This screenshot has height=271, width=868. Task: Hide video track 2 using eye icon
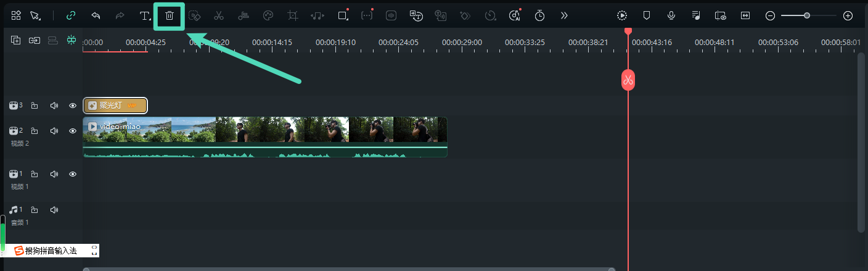coord(73,131)
